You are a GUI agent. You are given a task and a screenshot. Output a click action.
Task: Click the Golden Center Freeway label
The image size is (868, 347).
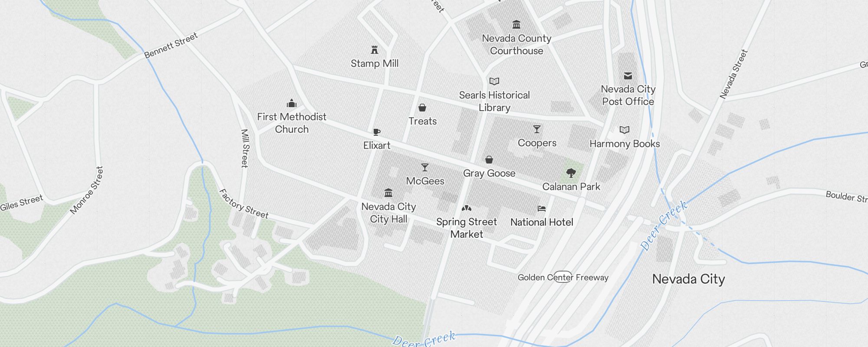click(563, 277)
